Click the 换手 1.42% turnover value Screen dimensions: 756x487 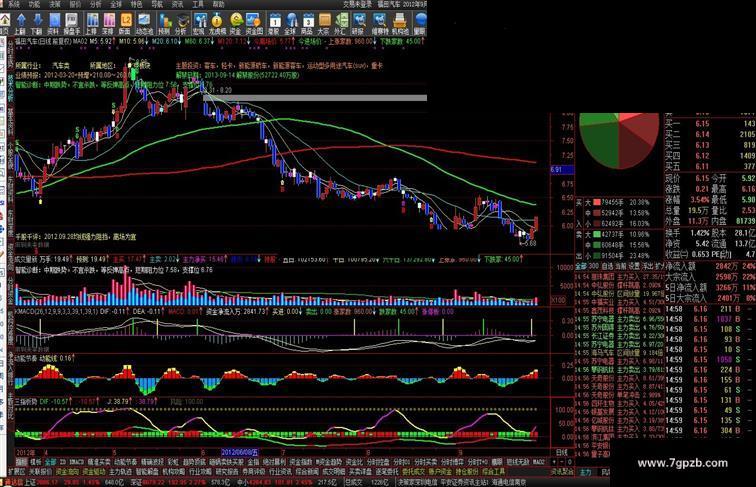pos(700,233)
